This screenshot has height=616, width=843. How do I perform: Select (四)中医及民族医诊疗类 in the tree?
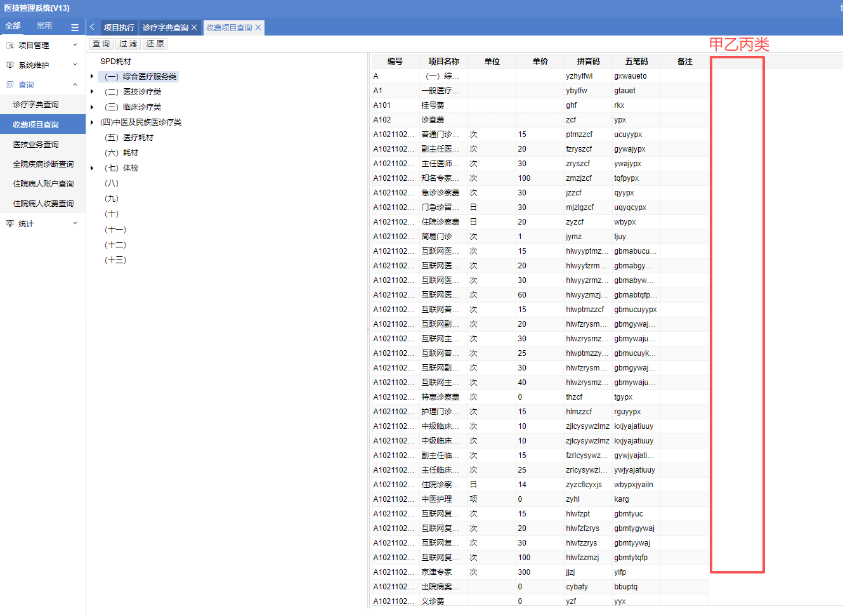coord(141,122)
